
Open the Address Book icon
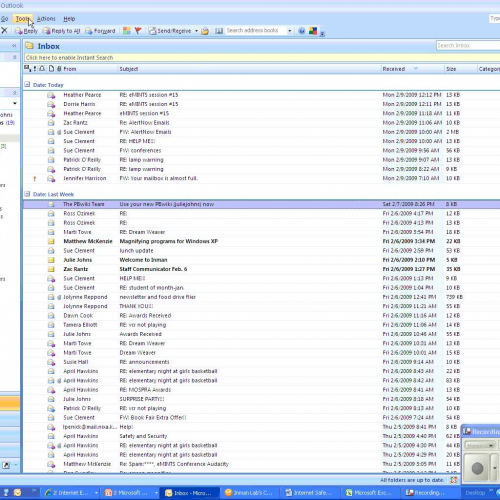click(219, 31)
